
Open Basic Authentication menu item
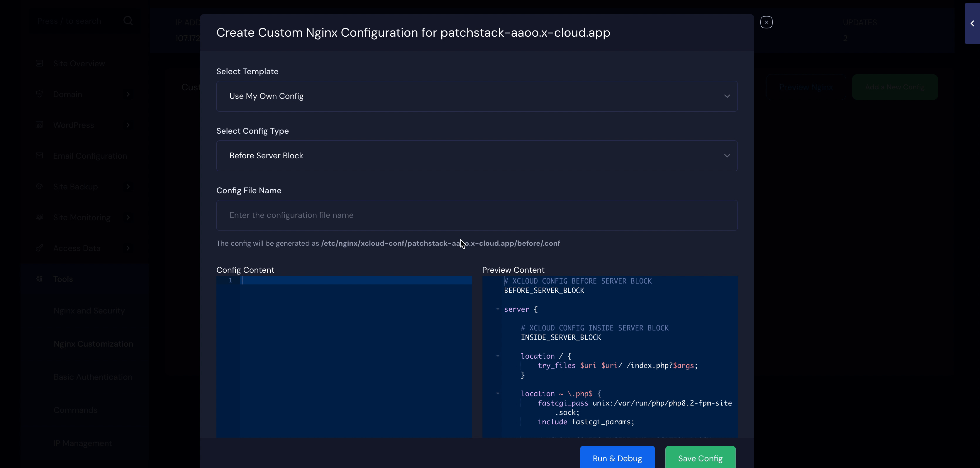[x=93, y=377]
